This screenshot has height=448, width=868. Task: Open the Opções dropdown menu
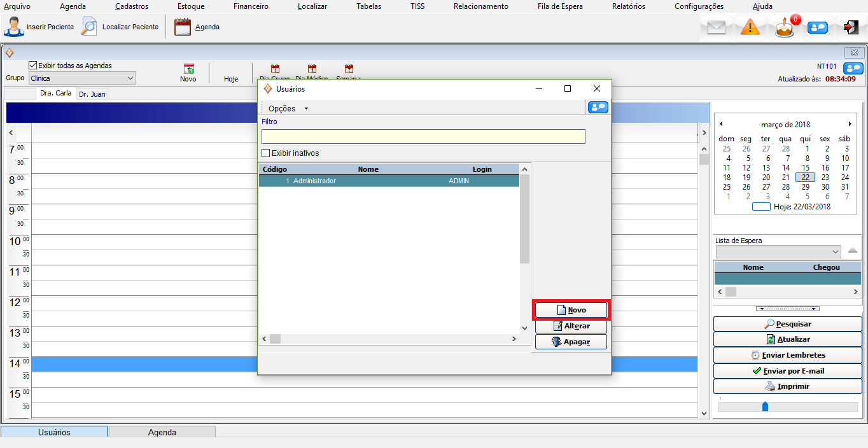[288, 108]
